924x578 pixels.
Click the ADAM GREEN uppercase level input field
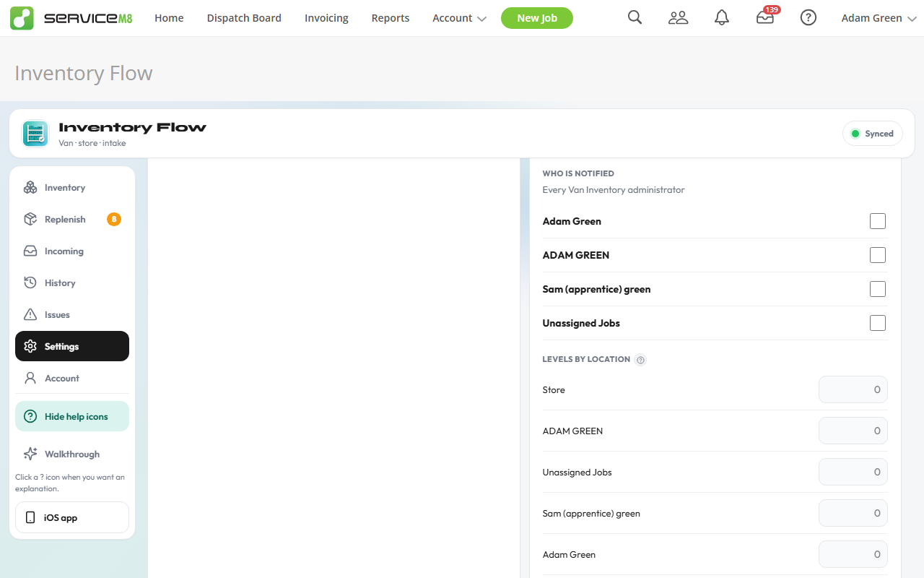(853, 431)
